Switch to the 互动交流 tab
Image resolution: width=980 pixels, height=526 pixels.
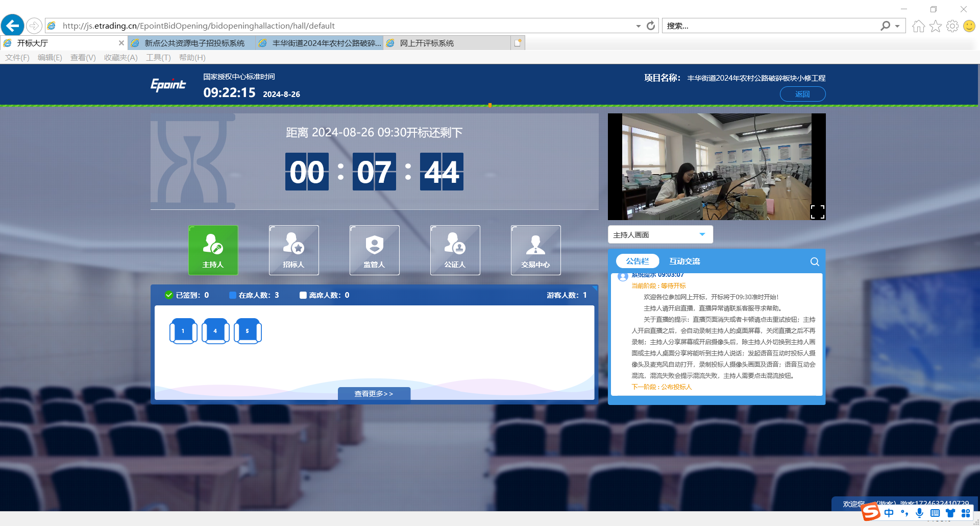(684, 261)
